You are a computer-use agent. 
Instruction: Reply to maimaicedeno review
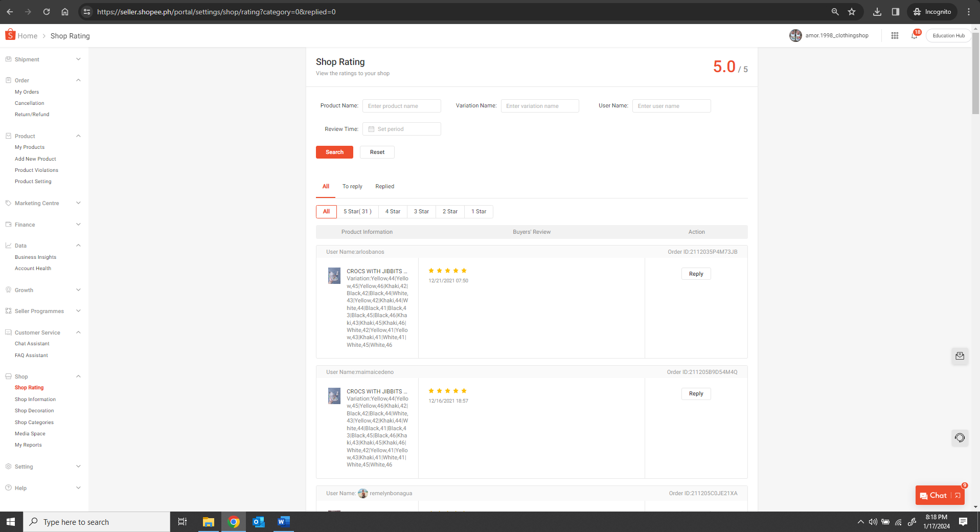pos(696,393)
